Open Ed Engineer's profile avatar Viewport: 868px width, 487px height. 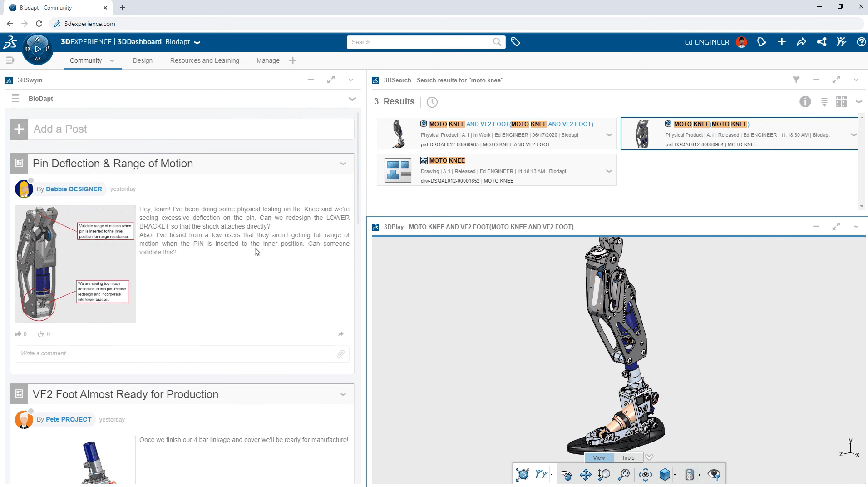[741, 42]
